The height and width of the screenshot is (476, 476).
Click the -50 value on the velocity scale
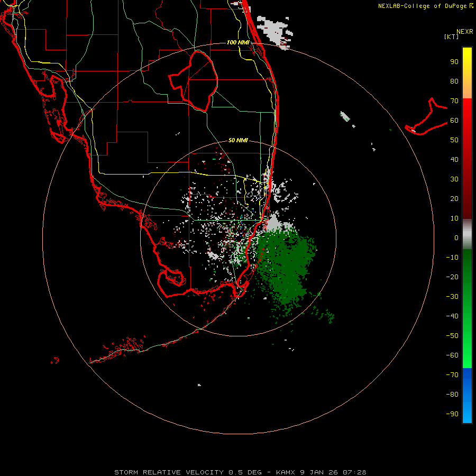pos(452,335)
